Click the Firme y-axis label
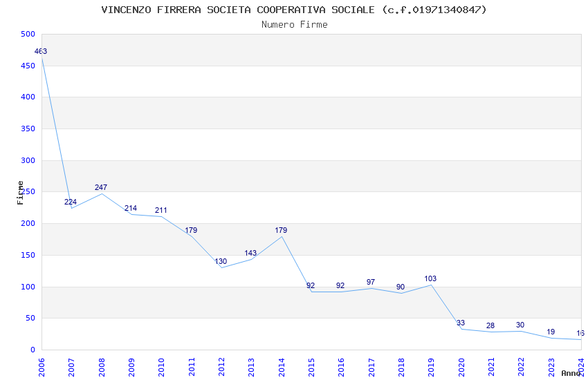The width and height of the screenshot is (588, 380). [x=20, y=193]
